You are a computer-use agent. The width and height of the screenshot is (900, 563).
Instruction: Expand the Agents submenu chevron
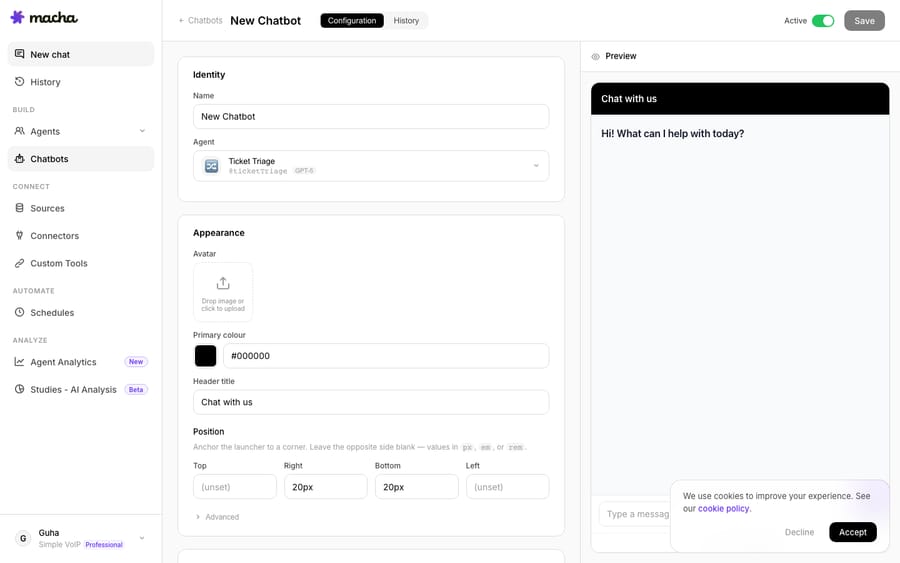pyautogui.click(x=142, y=131)
